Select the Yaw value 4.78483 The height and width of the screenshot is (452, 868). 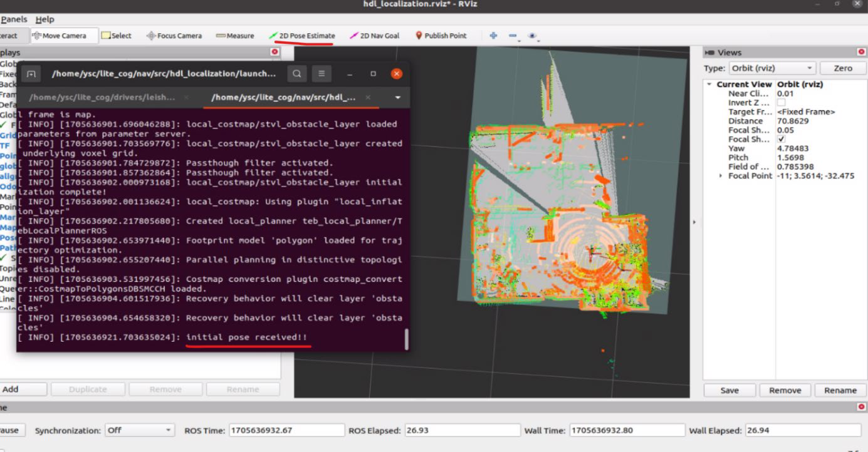792,148
